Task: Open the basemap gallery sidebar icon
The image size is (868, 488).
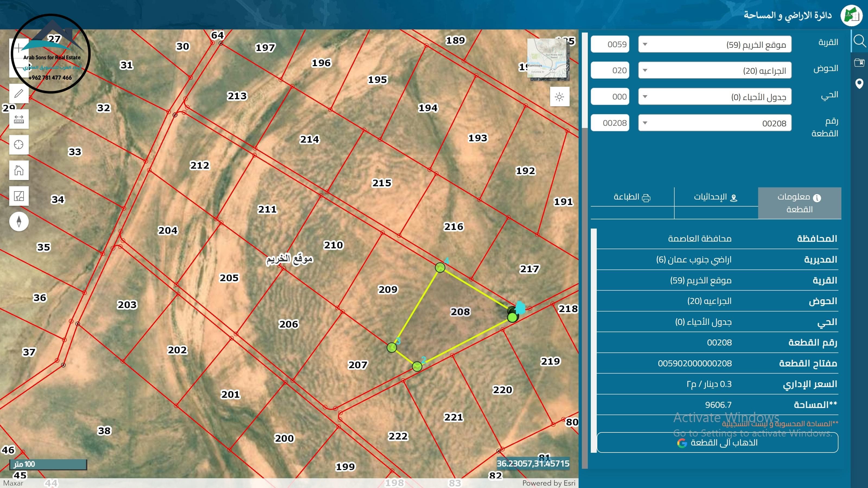Action: pos(859,62)
